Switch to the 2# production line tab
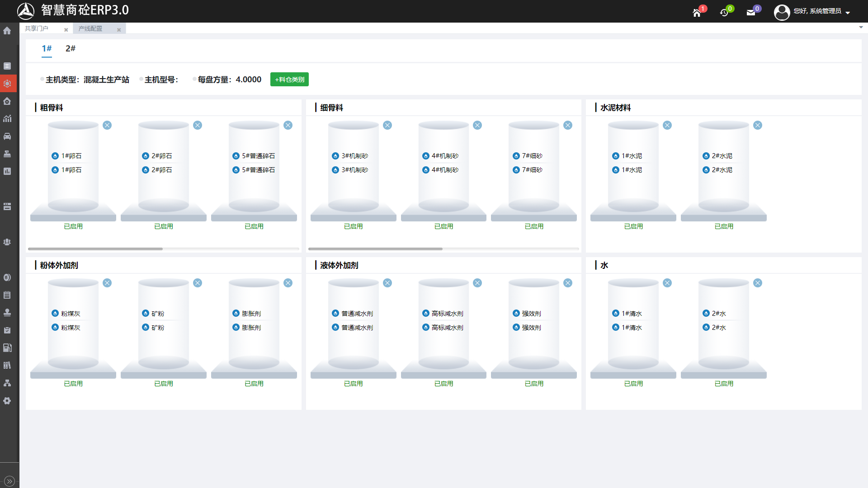The height and width of the screenshot is (488, 868). tap(71, 48)
